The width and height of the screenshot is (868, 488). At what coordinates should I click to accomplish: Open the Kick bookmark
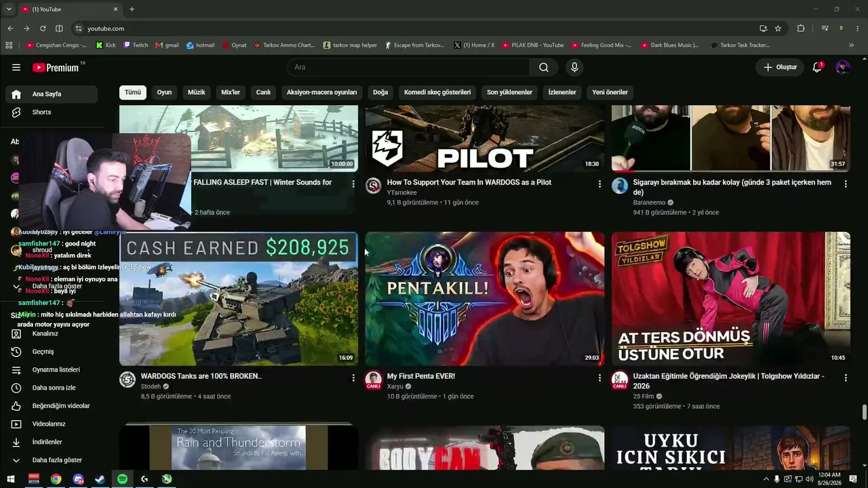pos(106,45)
